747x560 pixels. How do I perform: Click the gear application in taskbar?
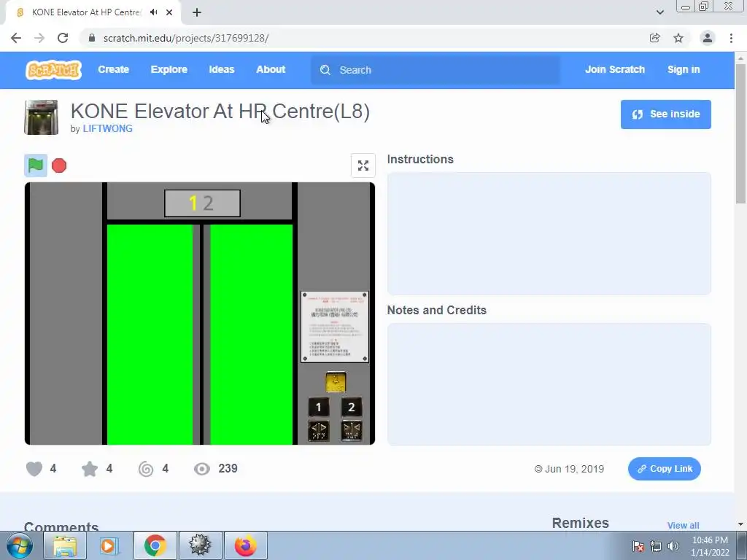(x=200, y=545)
